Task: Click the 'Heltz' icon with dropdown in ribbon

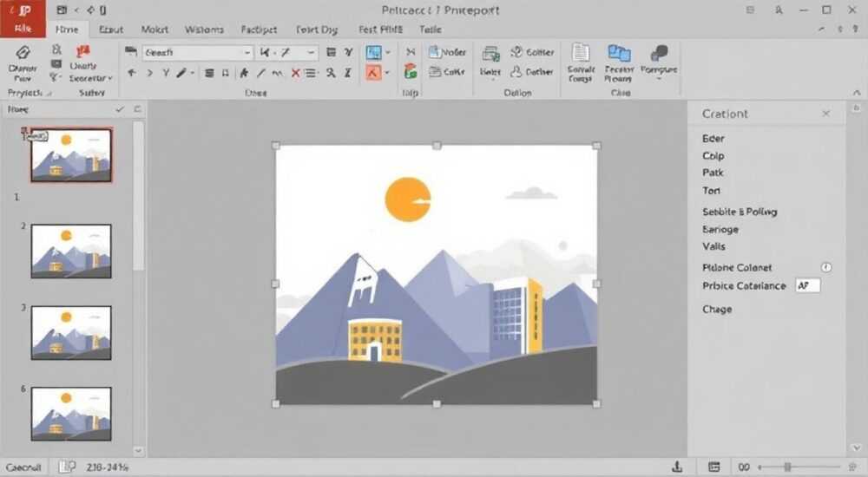Action: (490, 62)
